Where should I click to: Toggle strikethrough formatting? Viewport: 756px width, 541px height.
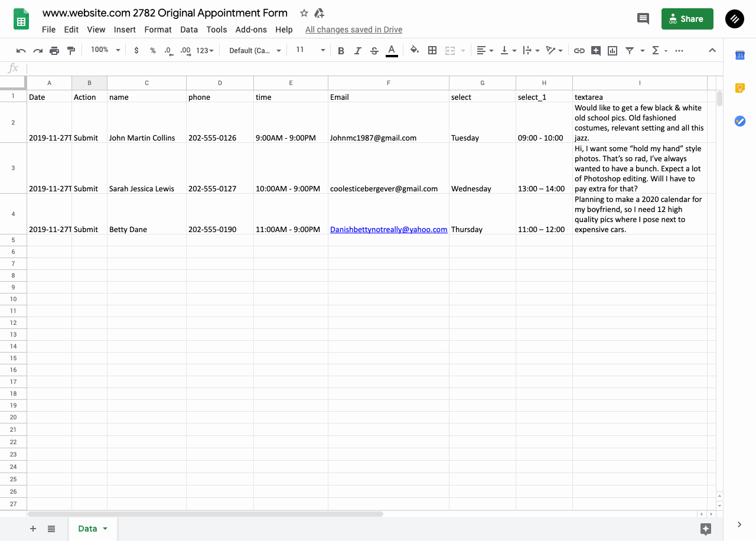[374, 51]
